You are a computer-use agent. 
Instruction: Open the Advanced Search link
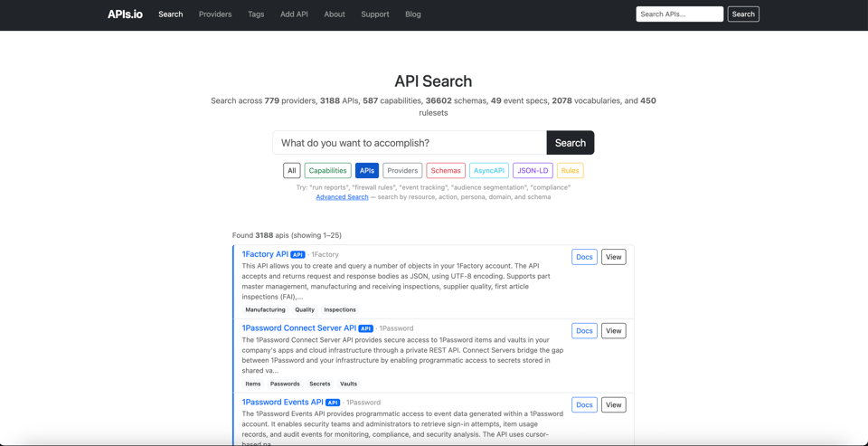pos(342,197)
